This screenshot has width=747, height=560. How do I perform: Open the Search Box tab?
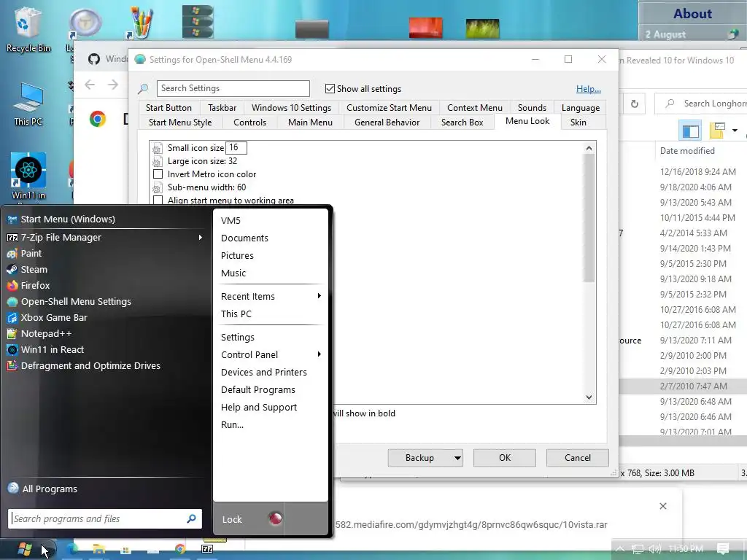click(x=462, y=122)
